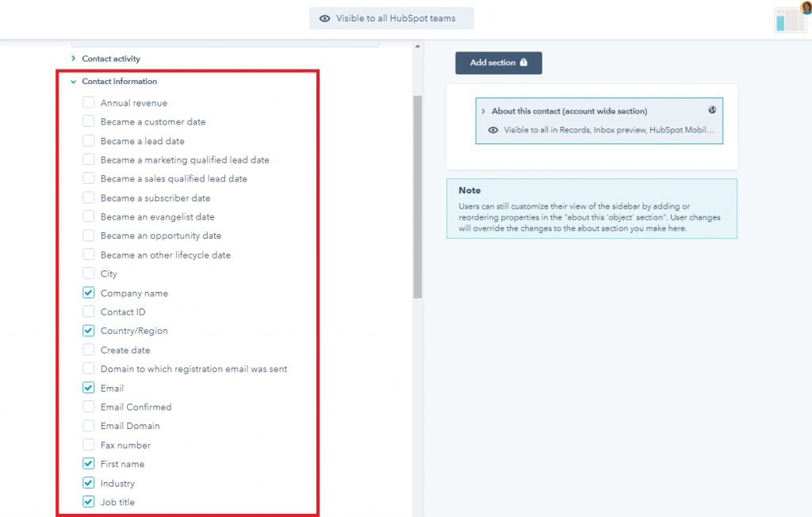The image size is (812, 517).
Task: Check Became an other lifecycle date checkbox
Action: (x=89, y=255)
